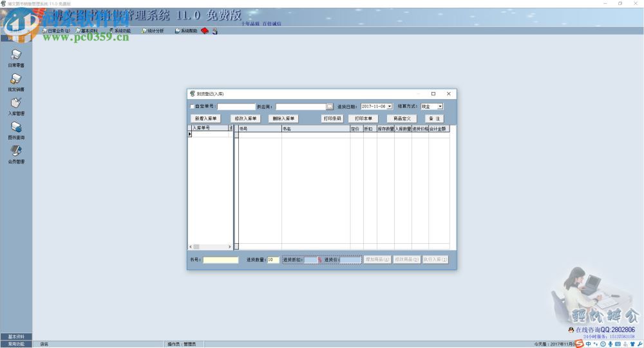Click the soft keyboard icon in the tray toolbar
644x348 pixels.
coord(618,344)
